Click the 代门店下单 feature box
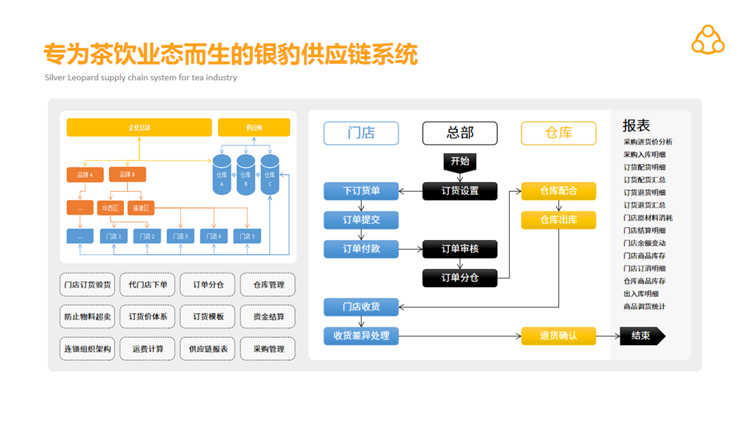This screenshot has height=422, width=750. click(148, 285)
